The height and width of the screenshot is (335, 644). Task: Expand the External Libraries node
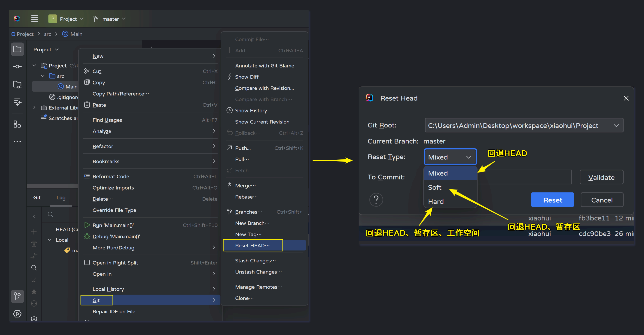pos(34,108)
